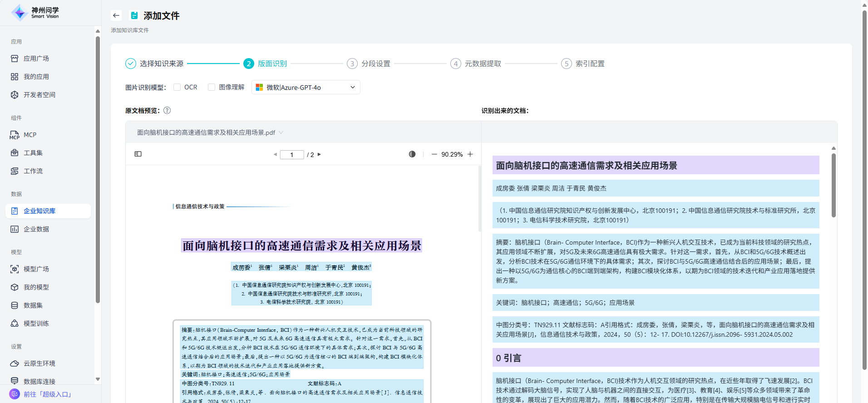Open 模型广场 in the sidebar

point(36,269)
